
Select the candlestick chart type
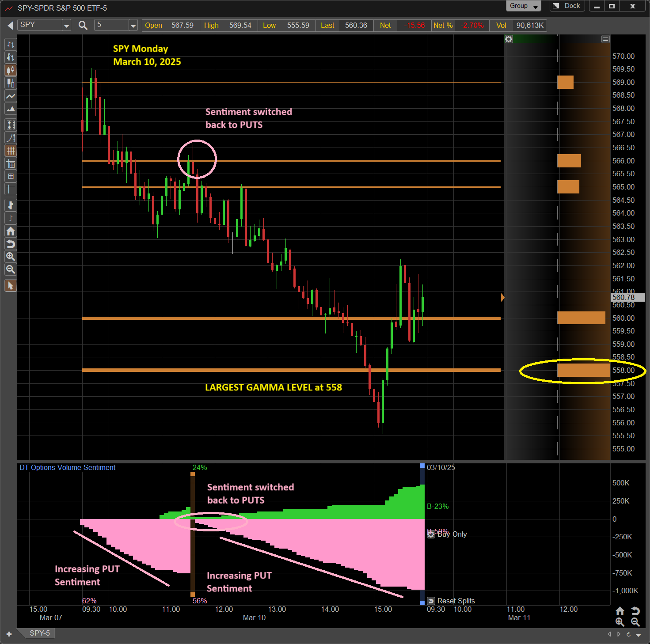pyautogui.click(x=11, y=70)
